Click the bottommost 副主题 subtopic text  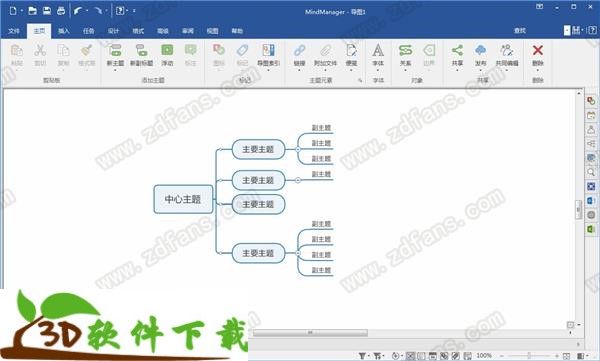[321, 270]
